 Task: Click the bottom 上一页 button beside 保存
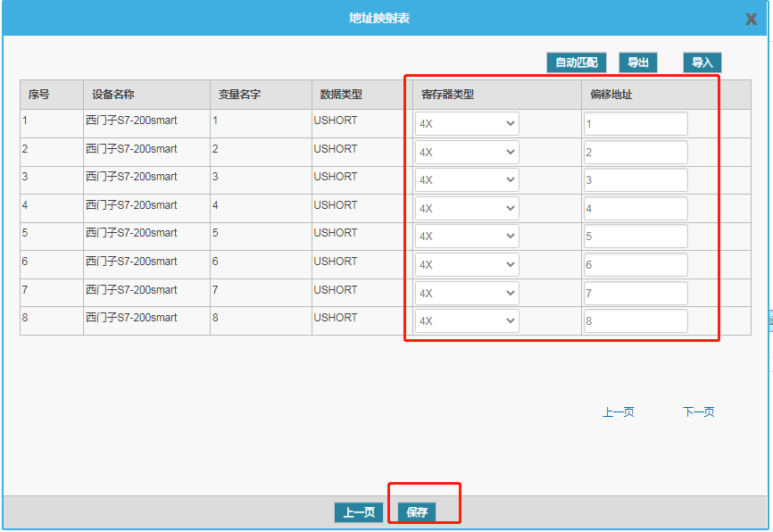click(359, 512)
